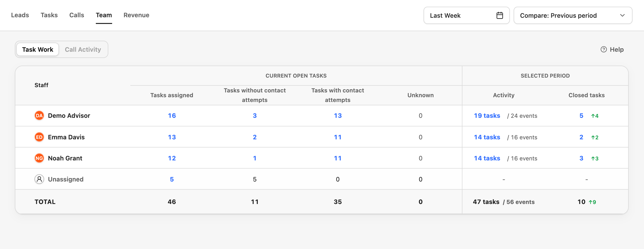Image resolution: width=644 pixels, height=249 pixels.
Task: Click Noah Grant's NG avatar
Action: [x=39, y=158]
